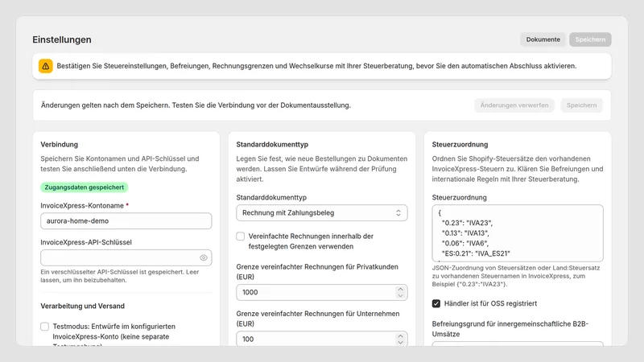Click Änderungen verwerfen button
Viewport: 644px width, 362px height.
pos(514,105)
